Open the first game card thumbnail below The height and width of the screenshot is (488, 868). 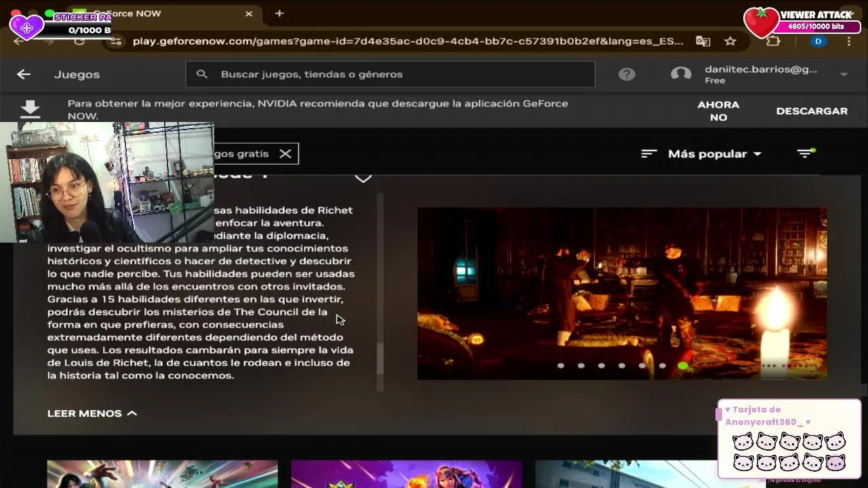point(163,474)
